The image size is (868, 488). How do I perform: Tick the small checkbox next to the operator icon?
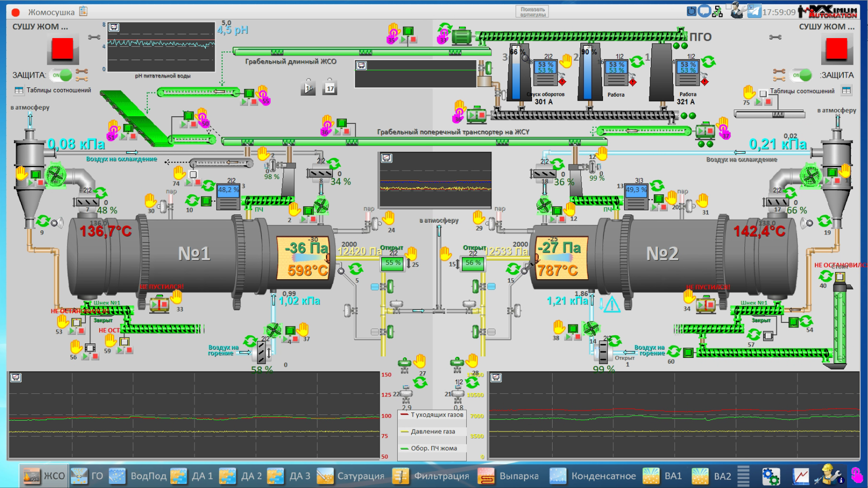729,8
